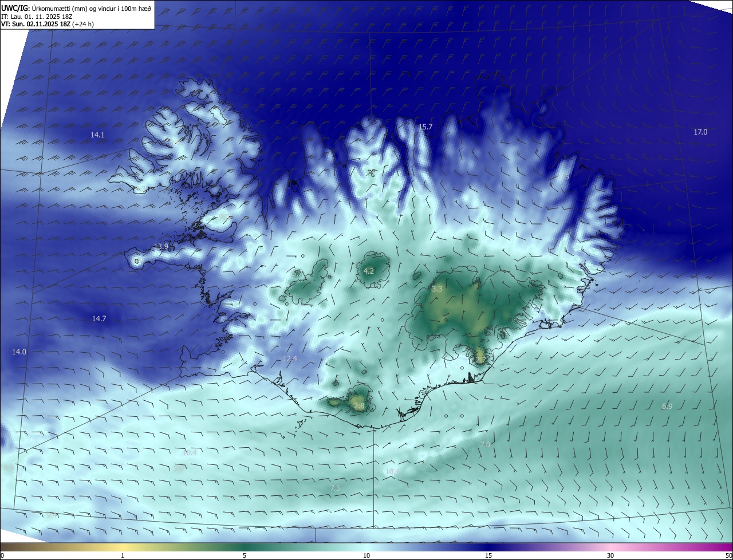
Task: Click the 7.0 value label
Action: [x=485, y=445]
